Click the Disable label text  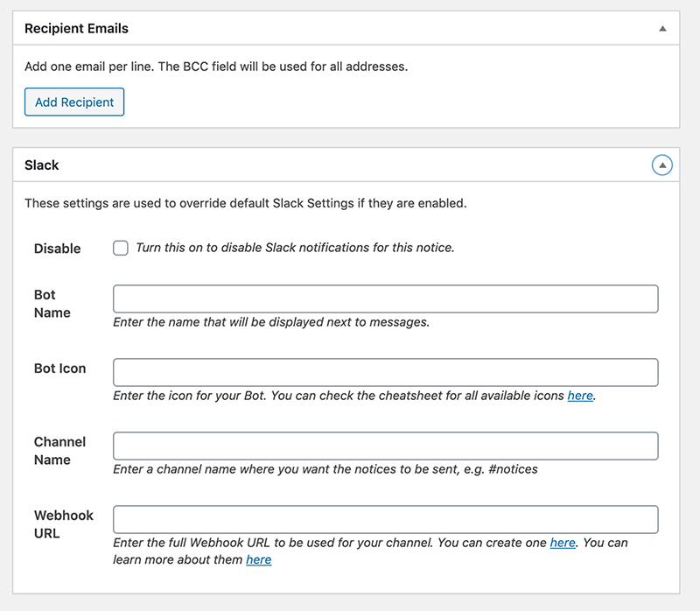[57, 248]
